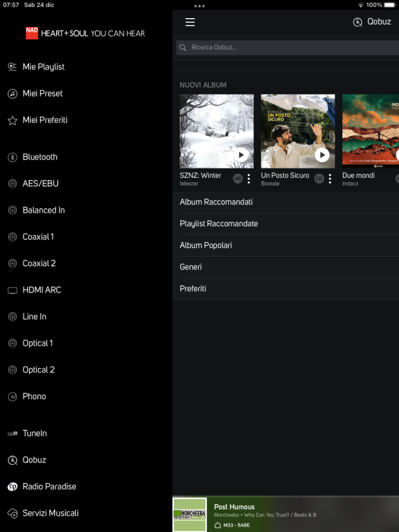Tap the battery indicator in status bar
Image resolution: width=399 pixels, height=532 pixels.
[x=390, y=5]
